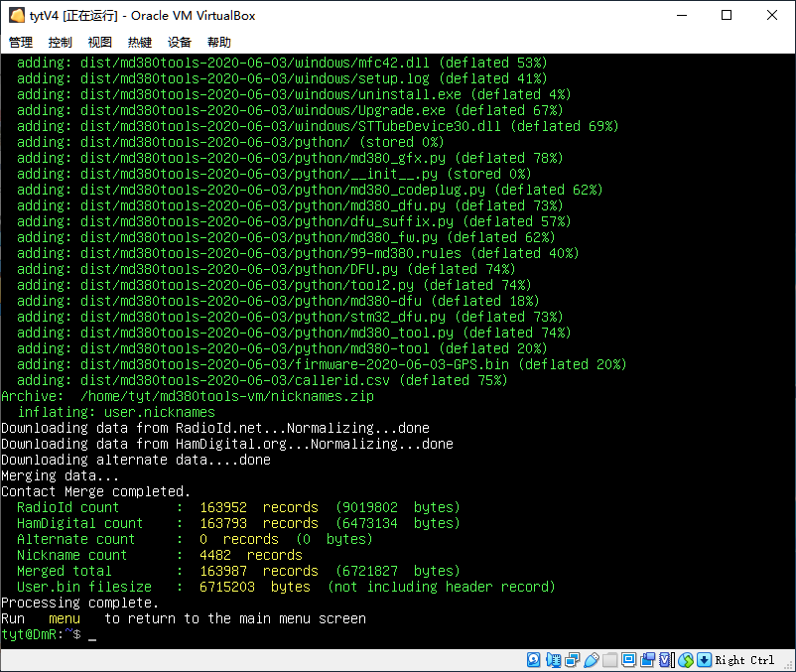Click the shared folders status icon
This screenshot has height=672, width=796.
coord(610,660)
